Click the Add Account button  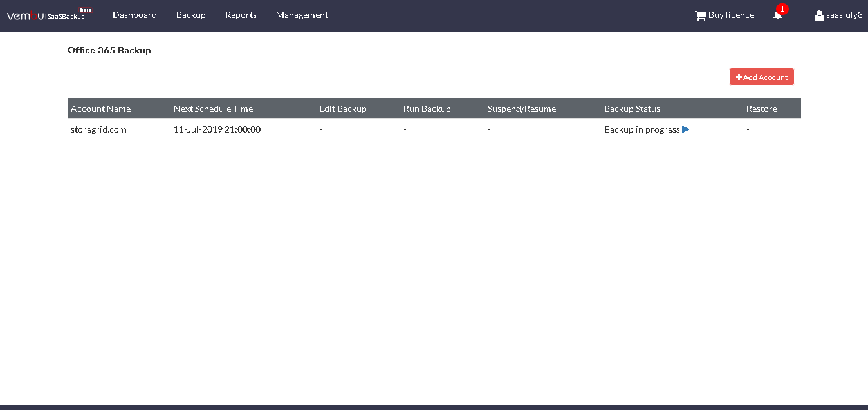click(x=762, y=77)
